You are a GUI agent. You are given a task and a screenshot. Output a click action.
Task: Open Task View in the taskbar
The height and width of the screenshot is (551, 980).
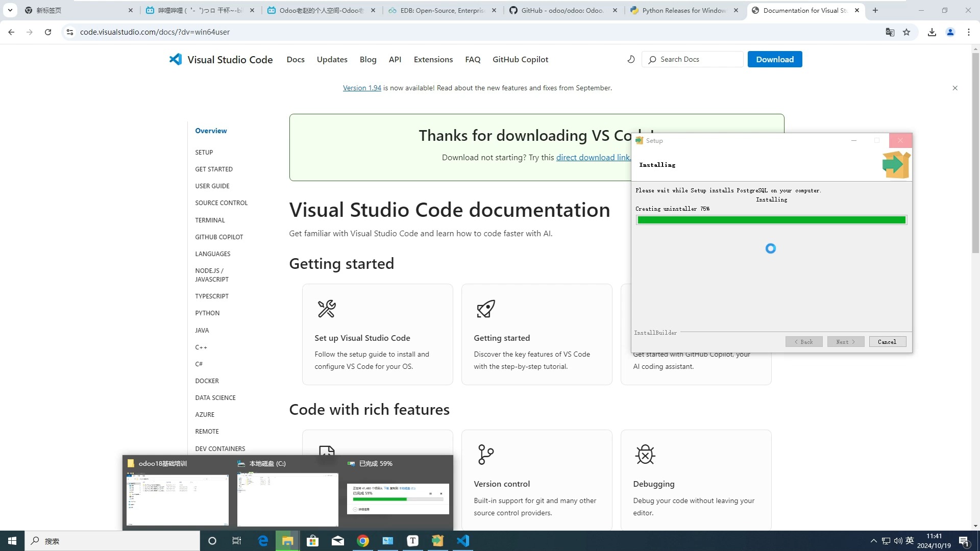tap(237, 541)
